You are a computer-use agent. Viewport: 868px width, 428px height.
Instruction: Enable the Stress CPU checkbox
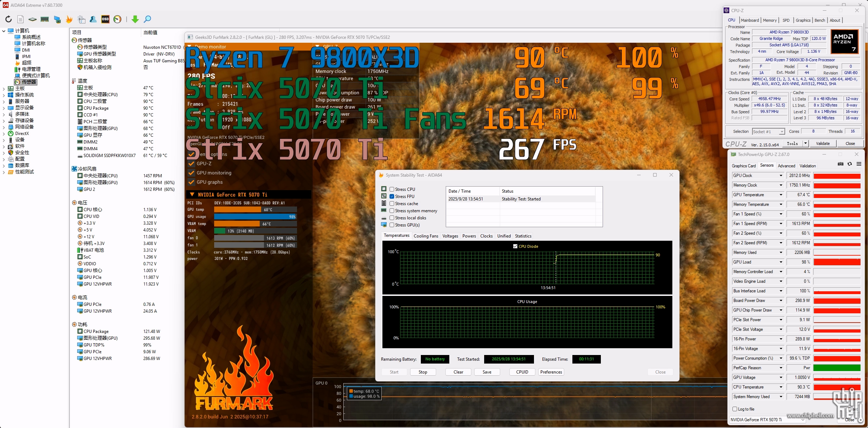392,189
